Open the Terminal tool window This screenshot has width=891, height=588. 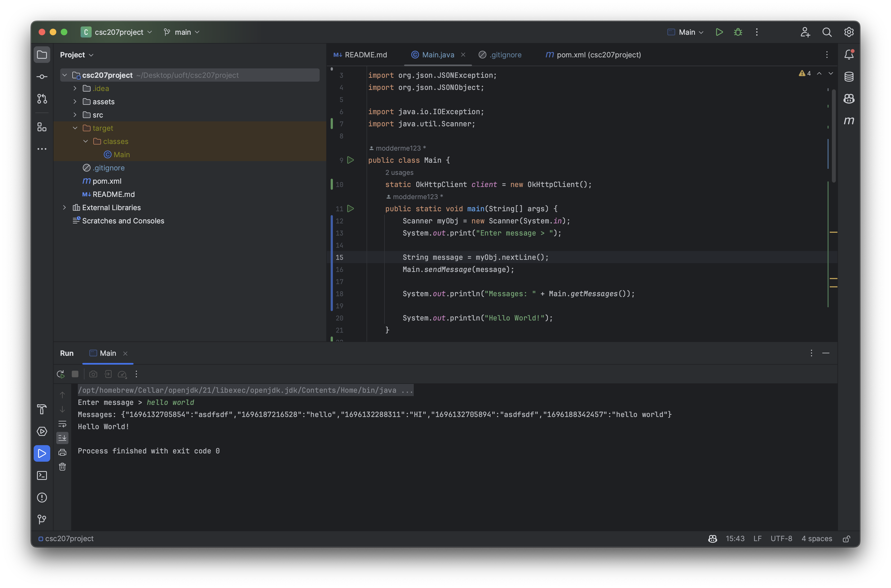pos(42,475)
